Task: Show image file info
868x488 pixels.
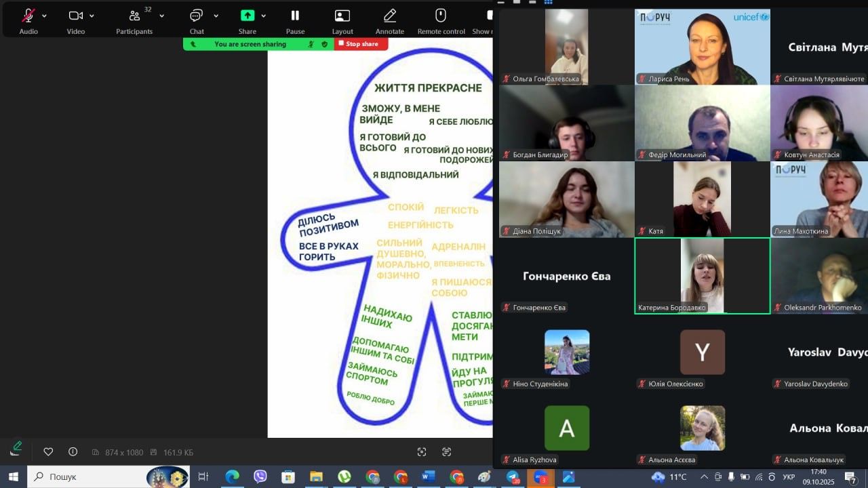Action: 73,452
